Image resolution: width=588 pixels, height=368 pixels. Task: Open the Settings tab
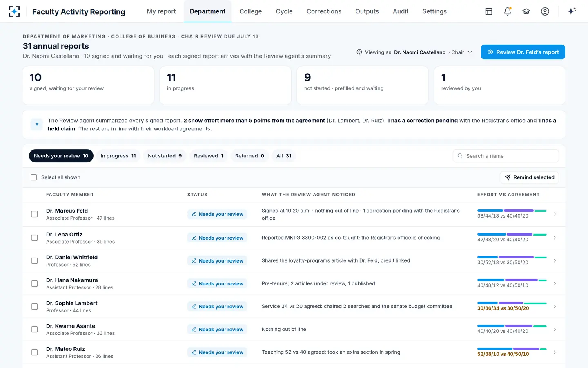click(x=434, y=11)
